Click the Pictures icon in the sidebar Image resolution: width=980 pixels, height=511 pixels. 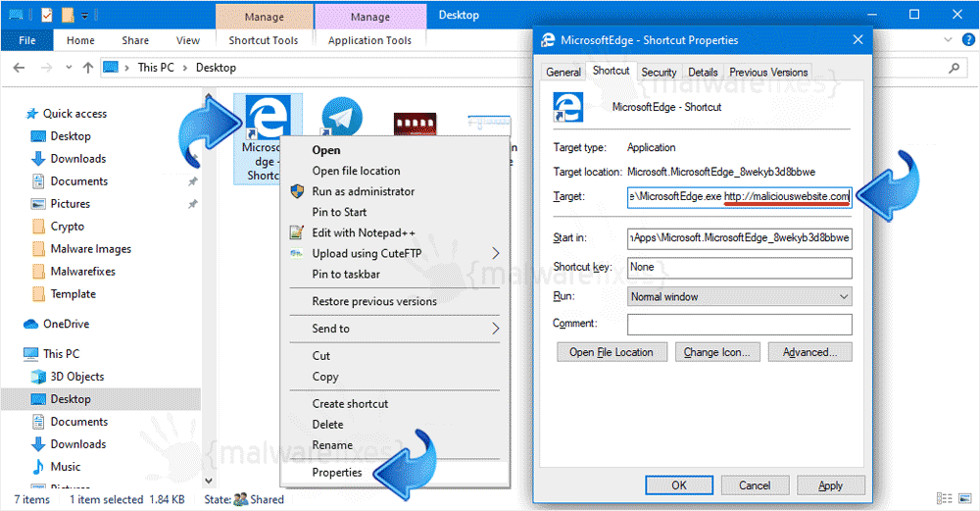pyautogui.click(x=39, y=204)
